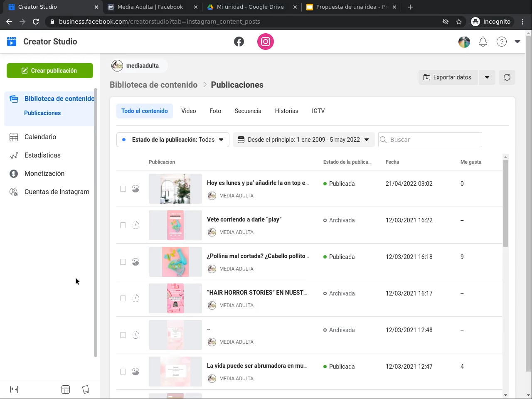This screenshot has height=399, width=532.
Task: Open the mediaadulta account selector
Action: click(139, 66)
